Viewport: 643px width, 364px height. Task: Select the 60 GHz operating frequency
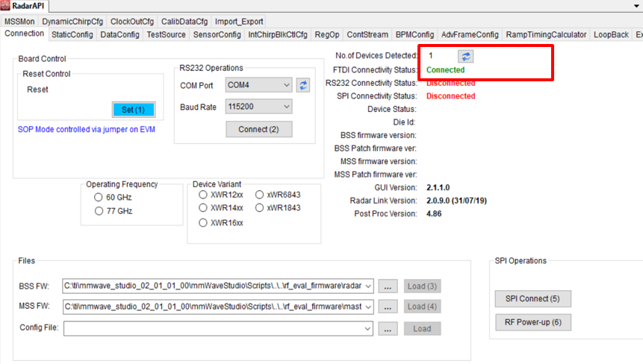pyautogui.click(x=99, y=198)
